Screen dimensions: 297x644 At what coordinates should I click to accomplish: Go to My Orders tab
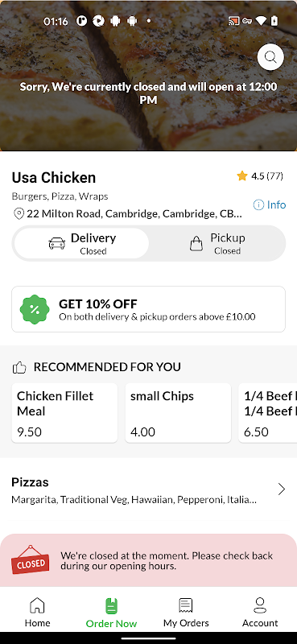coord(186,613)
